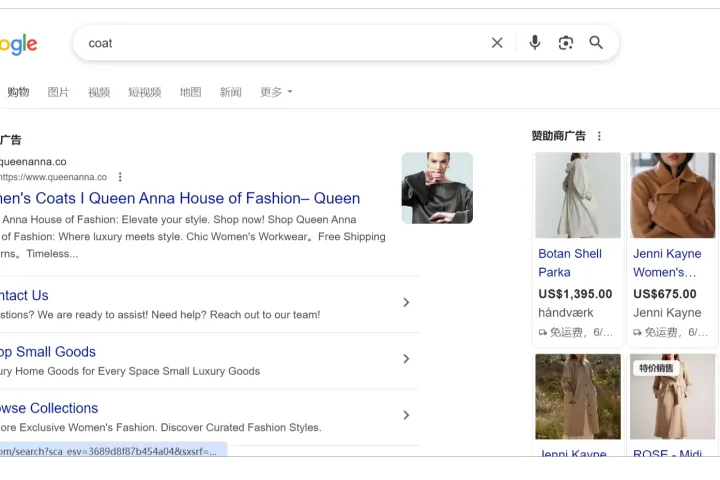Click the chevron beside Collections
This screenshot has height=480, width=720.
click(406, 415)
